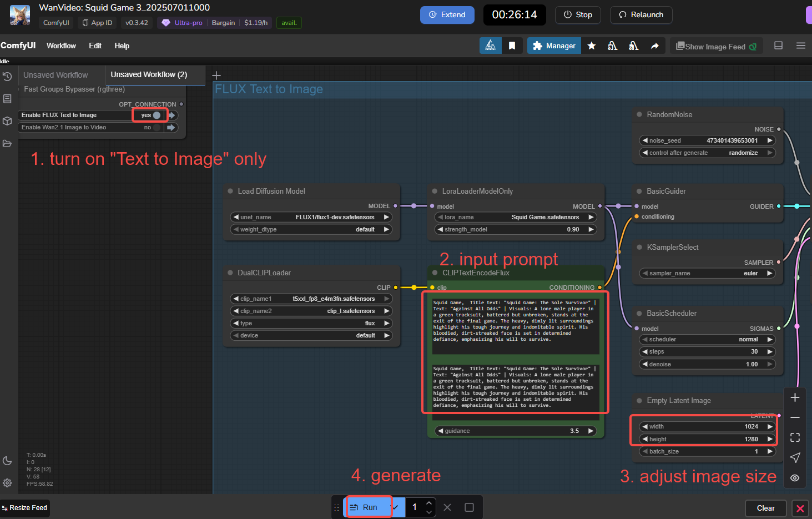Screen dimensions: 812x519
Task: Toggle dark theme moon icon in sidebar
Action: click(7, 461)
